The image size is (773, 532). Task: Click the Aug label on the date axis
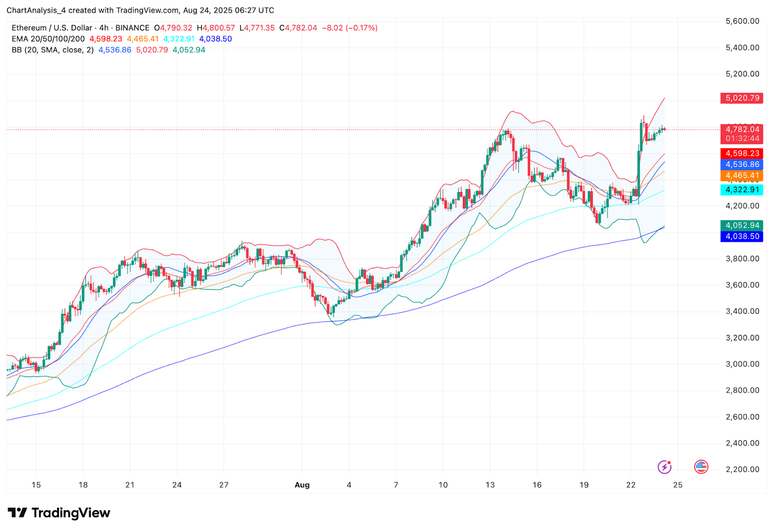pos(302,485)
